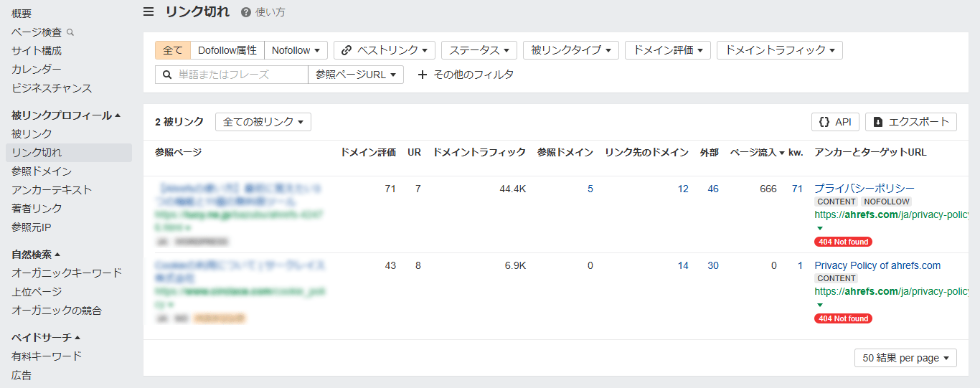The image size is (980, 388).
Task: Collapse the 自然検索 section
Action: tap(36, 255)
